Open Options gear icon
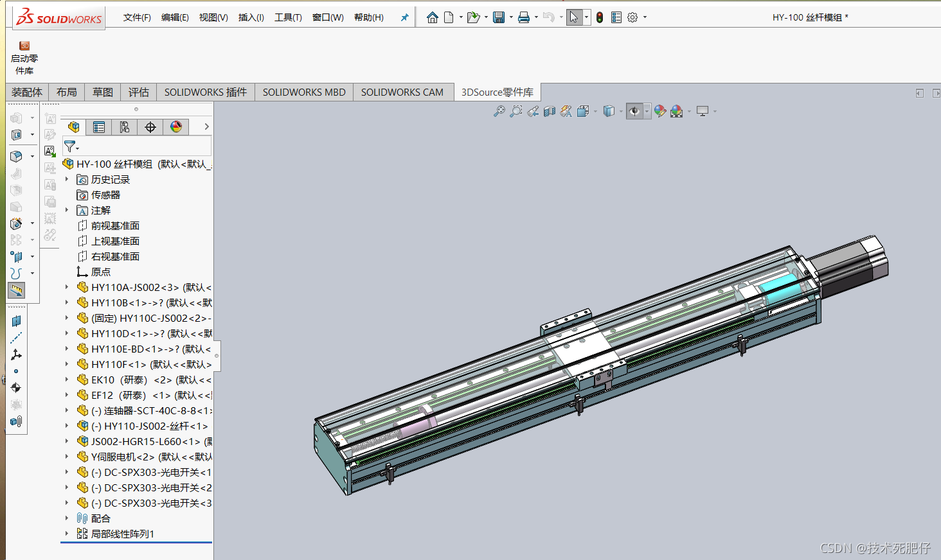Image resolution: width=941 pixels, height=560 pixels. point(632,17)
